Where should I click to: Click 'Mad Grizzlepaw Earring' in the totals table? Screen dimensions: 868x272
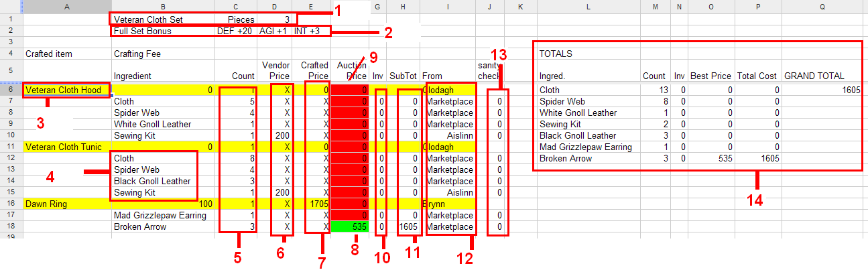588,147
